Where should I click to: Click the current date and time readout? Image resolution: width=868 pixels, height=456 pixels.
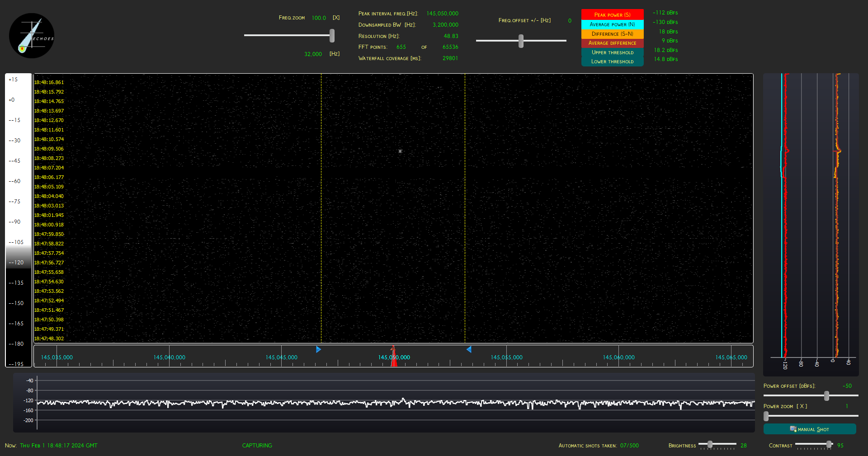[59, 446]
